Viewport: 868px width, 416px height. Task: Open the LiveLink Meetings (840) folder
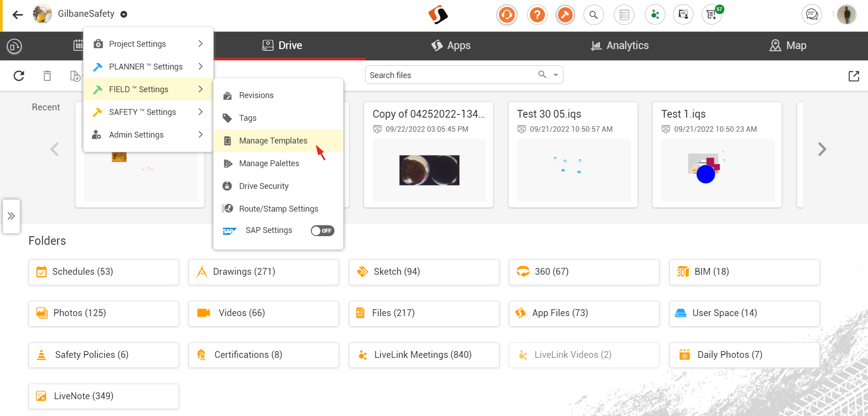(424, 355)
